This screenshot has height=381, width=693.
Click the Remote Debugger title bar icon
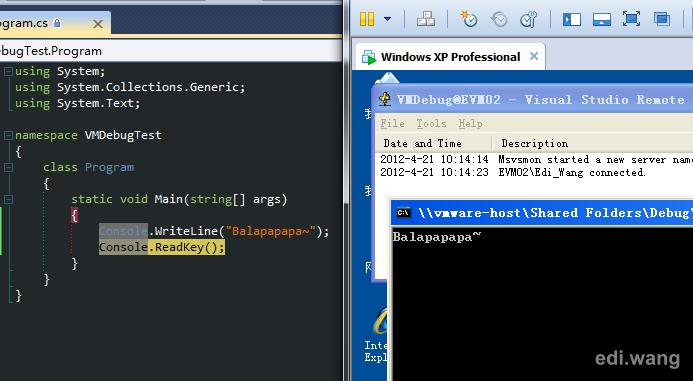385,99
